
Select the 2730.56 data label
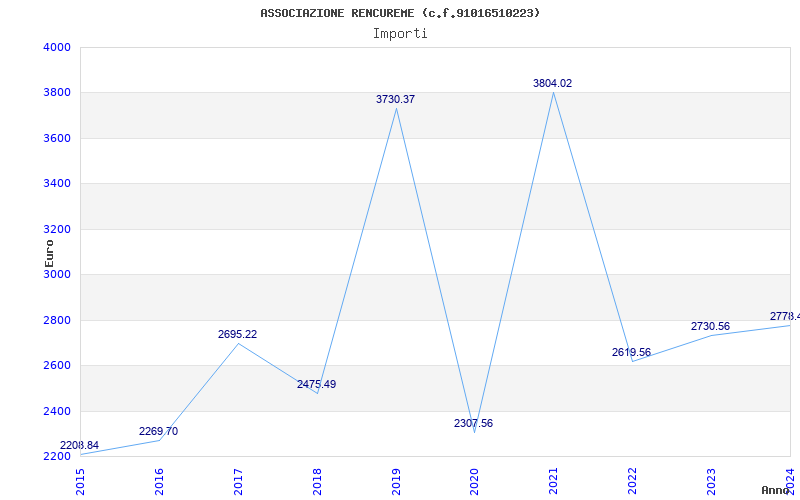710,326
